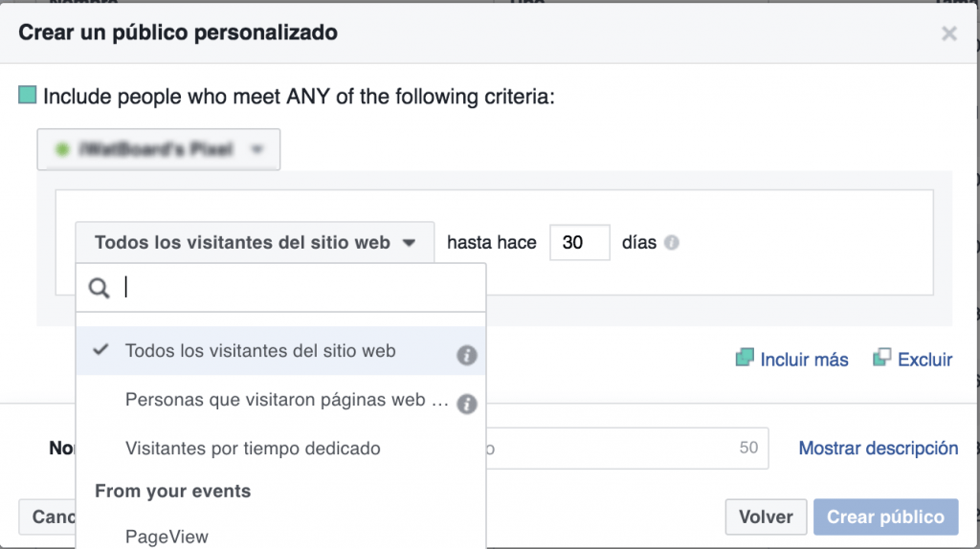Go back with the Volver button

pyautogui.click(x=766, y=516)
